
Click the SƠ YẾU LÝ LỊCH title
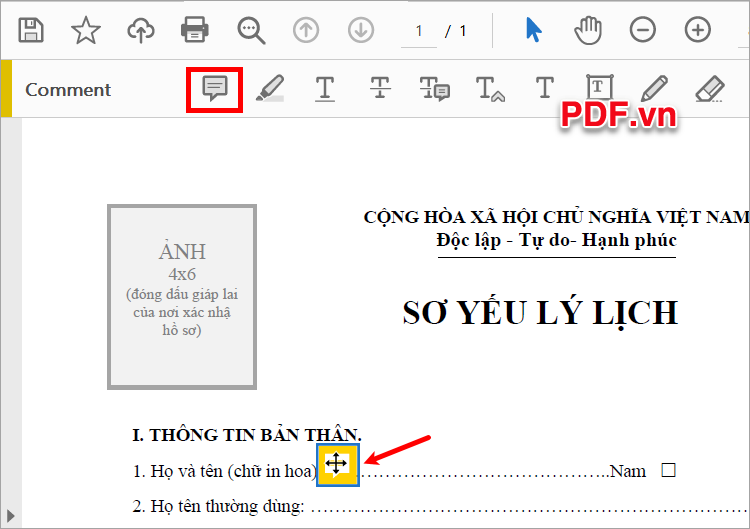click(540, 313)
